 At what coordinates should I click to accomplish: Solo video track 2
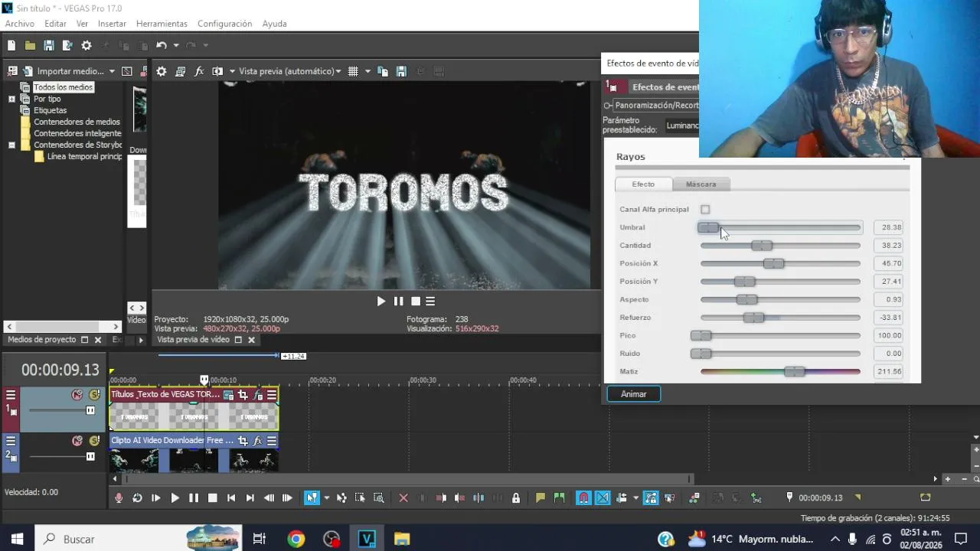click(94, 441)
